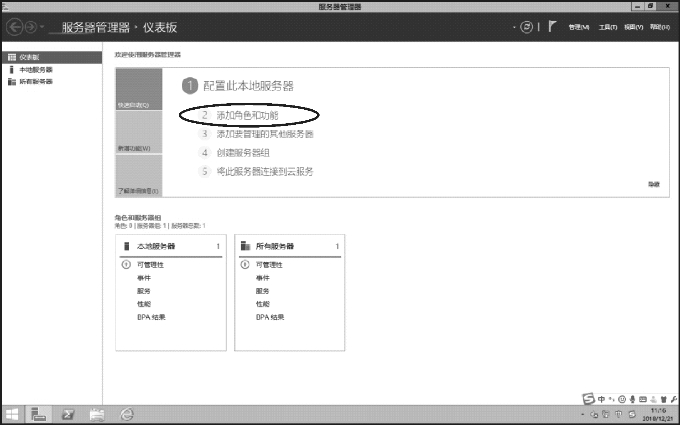
Task: Click the forward navigation arrow
Action: coord(31,27)
